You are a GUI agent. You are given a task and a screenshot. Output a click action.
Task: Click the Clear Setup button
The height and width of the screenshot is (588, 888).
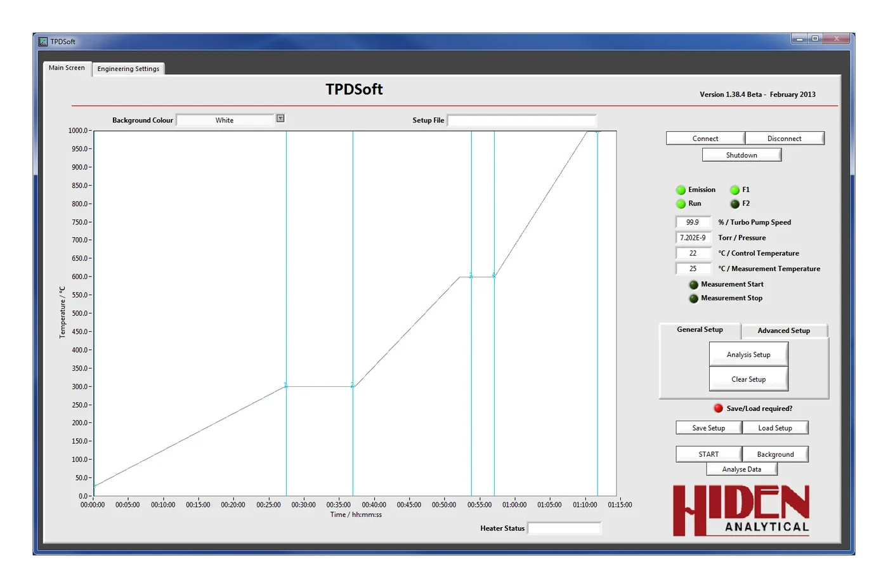coord(748,379)
